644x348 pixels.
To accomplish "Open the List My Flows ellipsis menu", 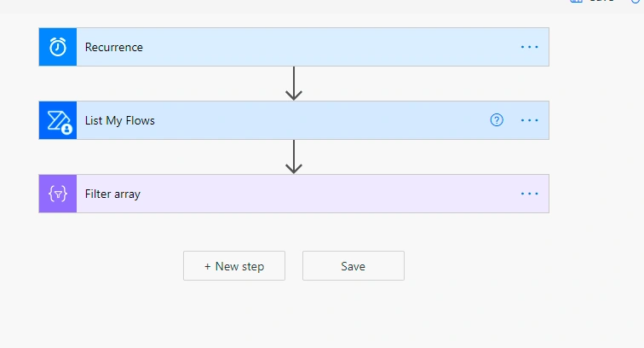I will click(529, 120).
